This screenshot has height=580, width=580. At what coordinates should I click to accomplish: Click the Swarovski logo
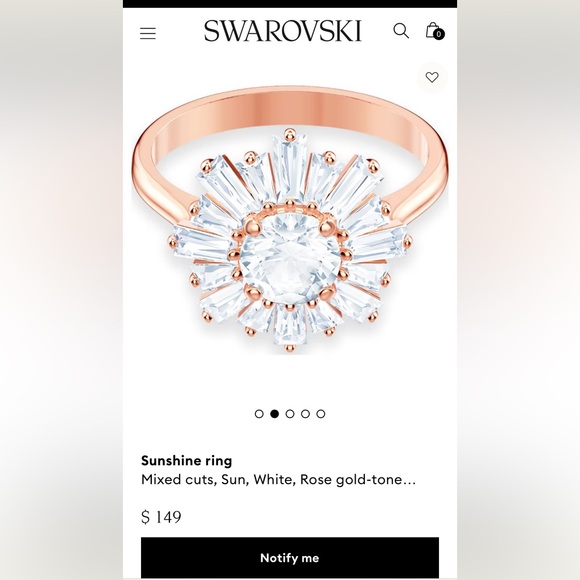click(283, 31)
